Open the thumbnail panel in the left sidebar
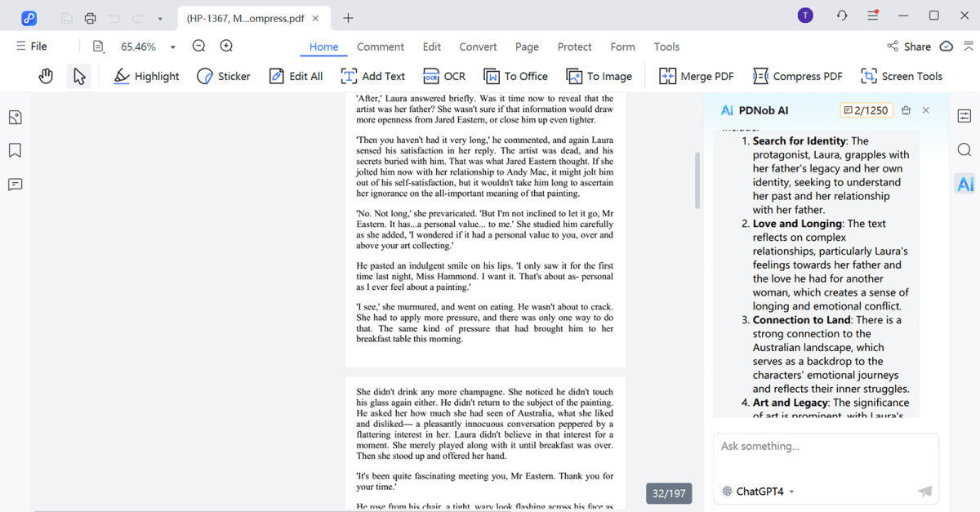The height and width of the screenshot is (512, 980). pos(15,117)
